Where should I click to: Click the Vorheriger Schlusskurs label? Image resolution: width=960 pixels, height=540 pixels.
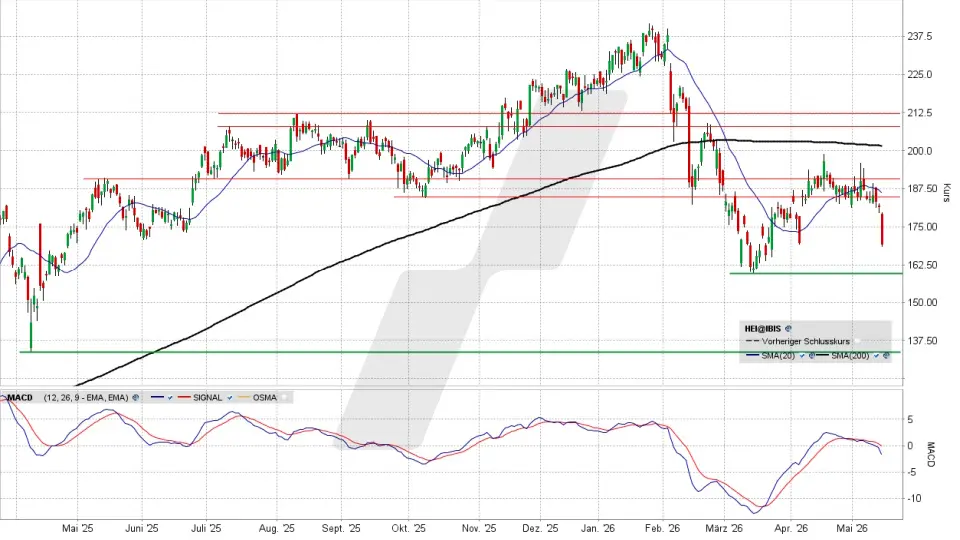coord(806,341)
